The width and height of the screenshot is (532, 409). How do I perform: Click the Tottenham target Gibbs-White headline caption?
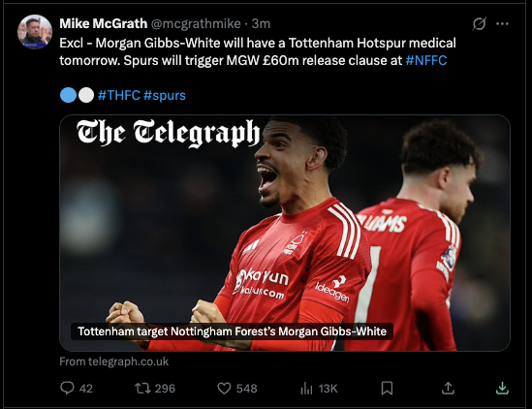pyautogui.click(x=232, y=331)
